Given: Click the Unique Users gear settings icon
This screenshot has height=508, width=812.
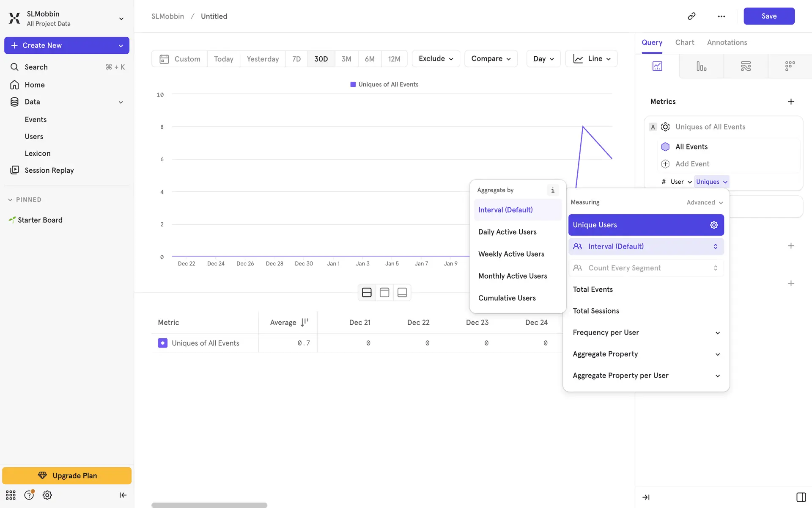Looking at the screenshot, I should (x=714, y=225).
